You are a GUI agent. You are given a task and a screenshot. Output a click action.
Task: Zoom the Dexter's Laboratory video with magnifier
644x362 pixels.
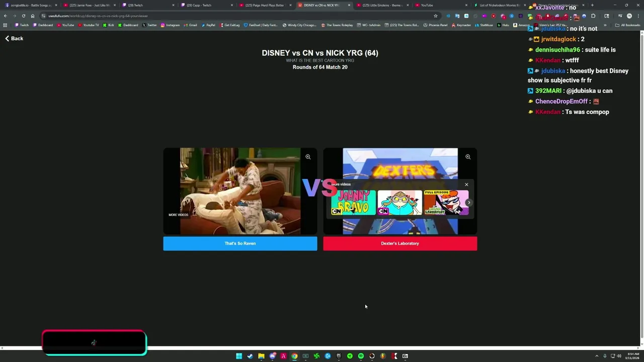coord(468,157)
